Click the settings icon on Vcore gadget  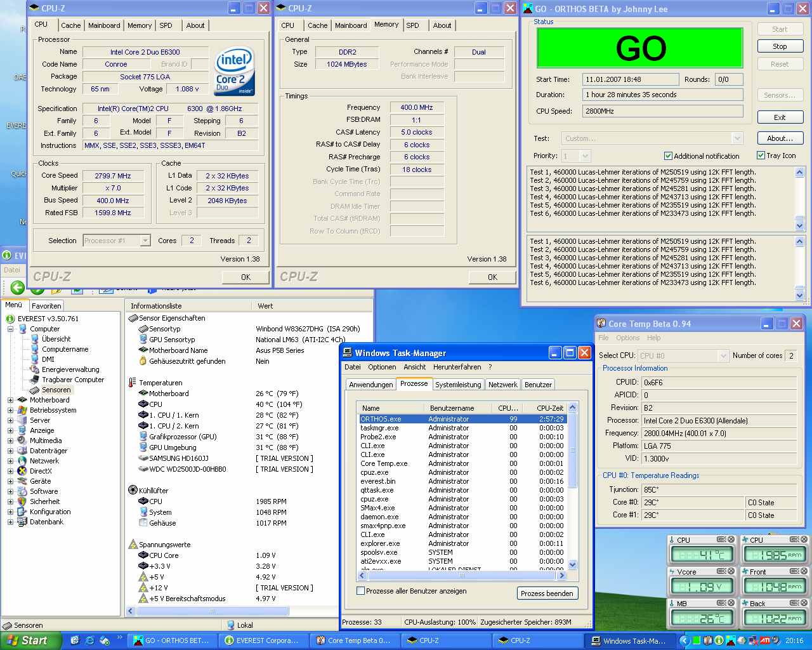(x=721, y=571)
